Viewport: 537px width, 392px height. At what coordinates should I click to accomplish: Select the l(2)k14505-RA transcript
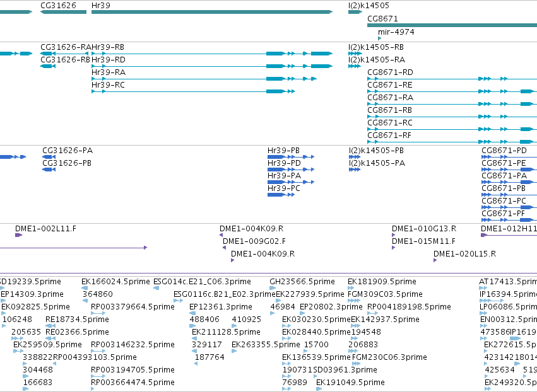click(x=355, y=66)
